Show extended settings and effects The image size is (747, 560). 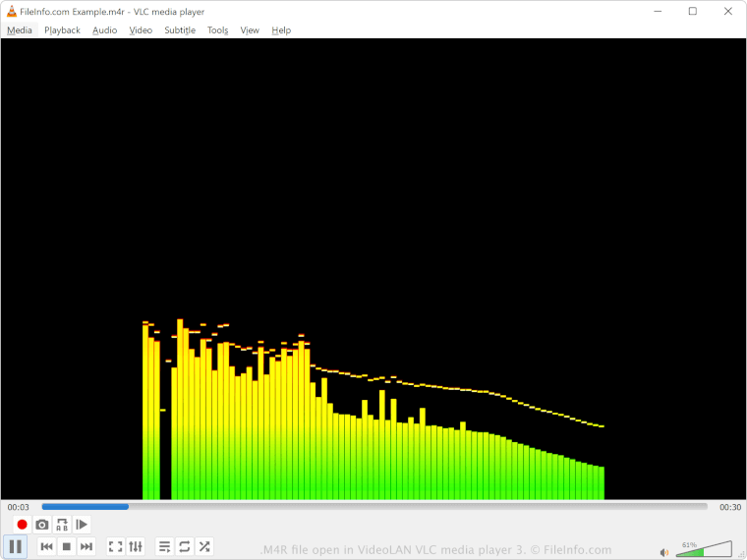136,546
